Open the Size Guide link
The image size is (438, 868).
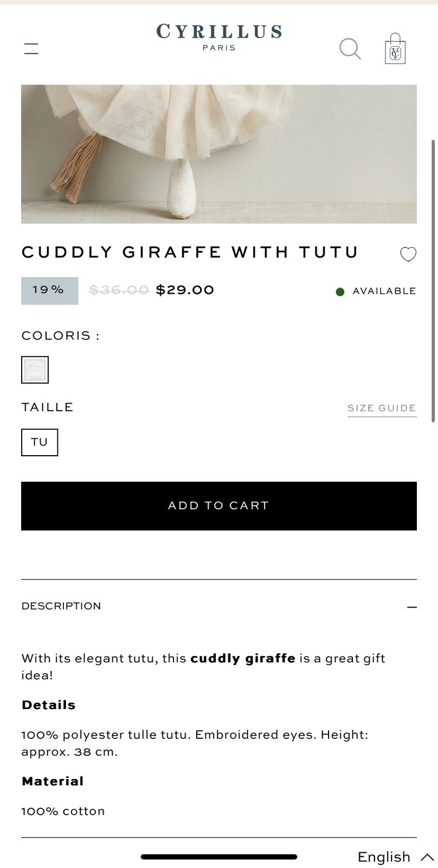382,409
